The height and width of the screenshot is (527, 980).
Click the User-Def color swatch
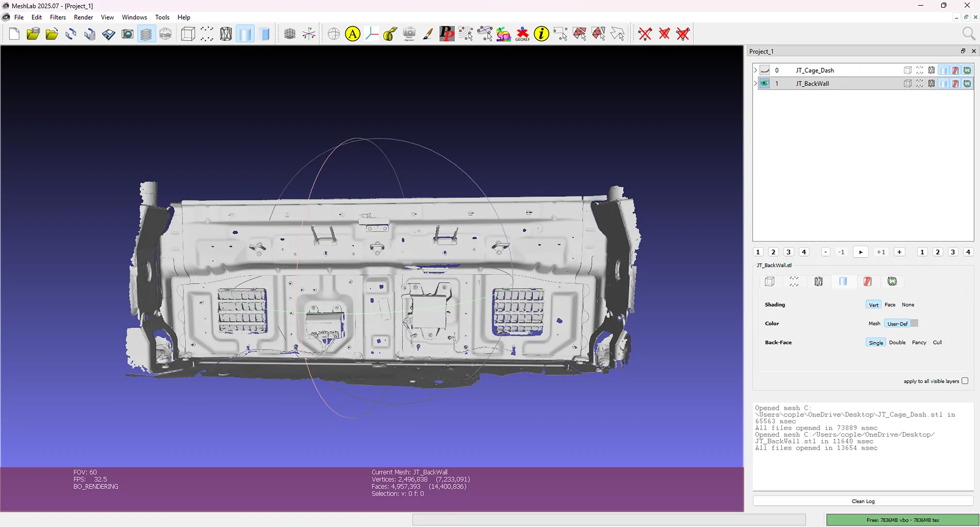pos(914,324)
